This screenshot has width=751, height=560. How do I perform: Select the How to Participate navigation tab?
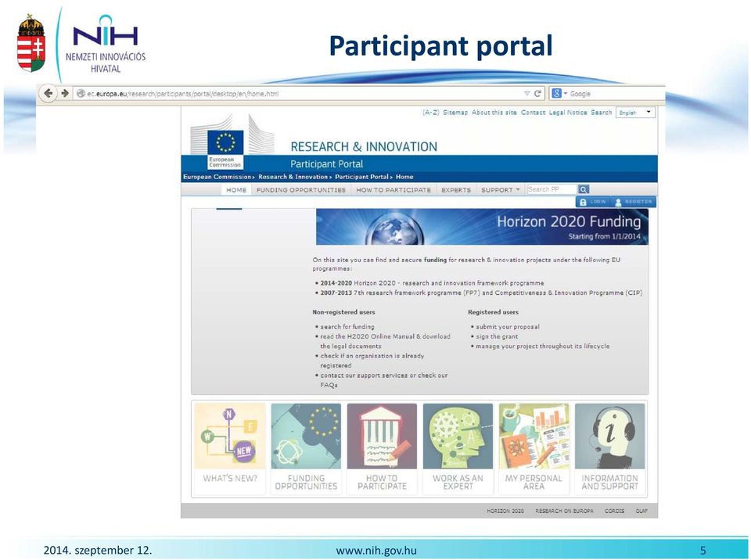tap(393, 190)
